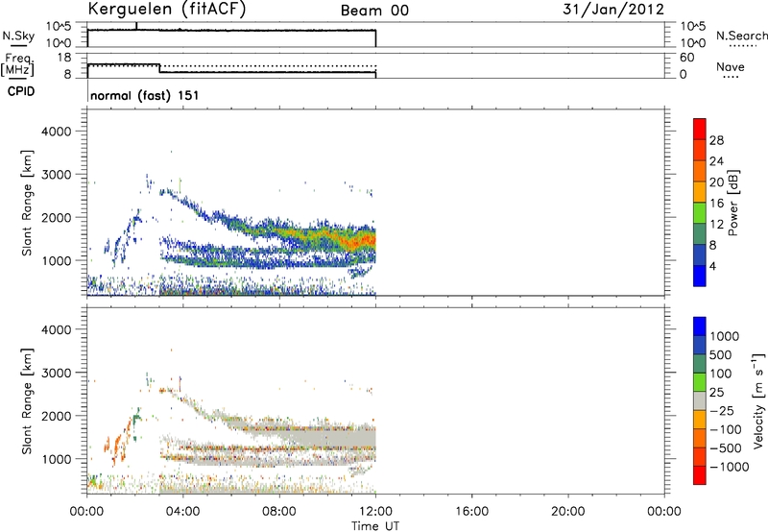
Task: Click the 60 tick on the Nave axis
Action: [x=687, y=58]
